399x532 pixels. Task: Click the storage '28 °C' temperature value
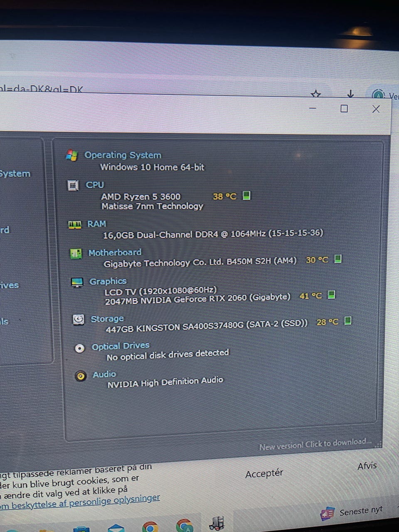click(x=328, y=322)
